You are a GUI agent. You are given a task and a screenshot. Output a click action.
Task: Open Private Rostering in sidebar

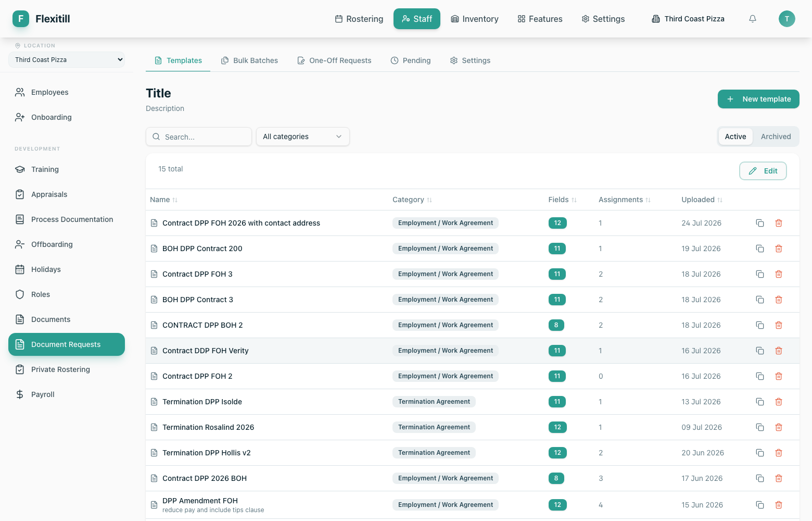tap(67, 369)
